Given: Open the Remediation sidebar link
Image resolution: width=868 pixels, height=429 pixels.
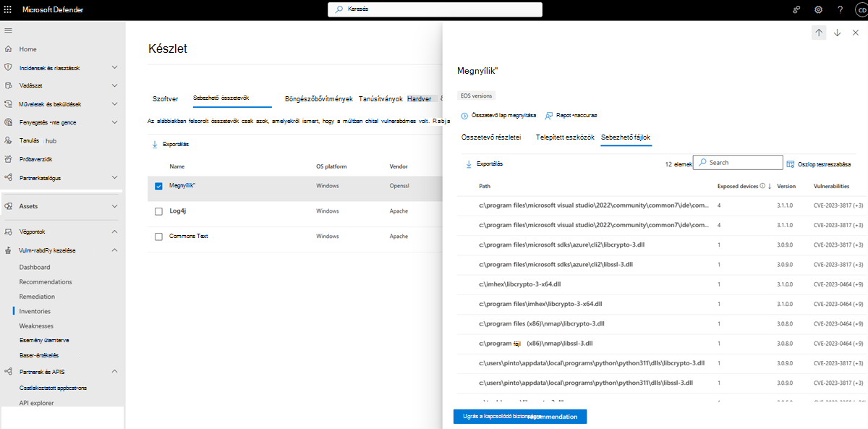Looking at the screenshot, I should (37, 297).
